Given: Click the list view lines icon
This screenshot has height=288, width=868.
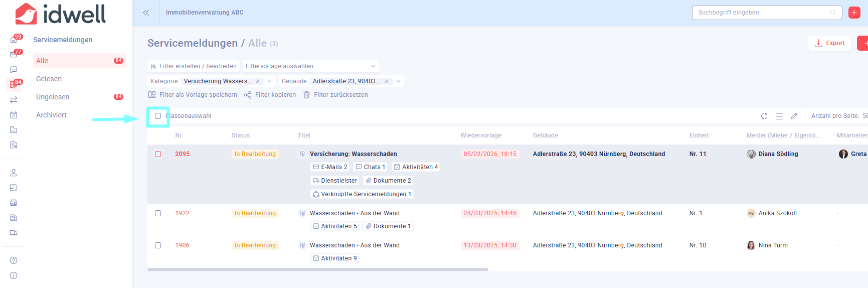Looking at the screenshot, I should pos(779,116).
